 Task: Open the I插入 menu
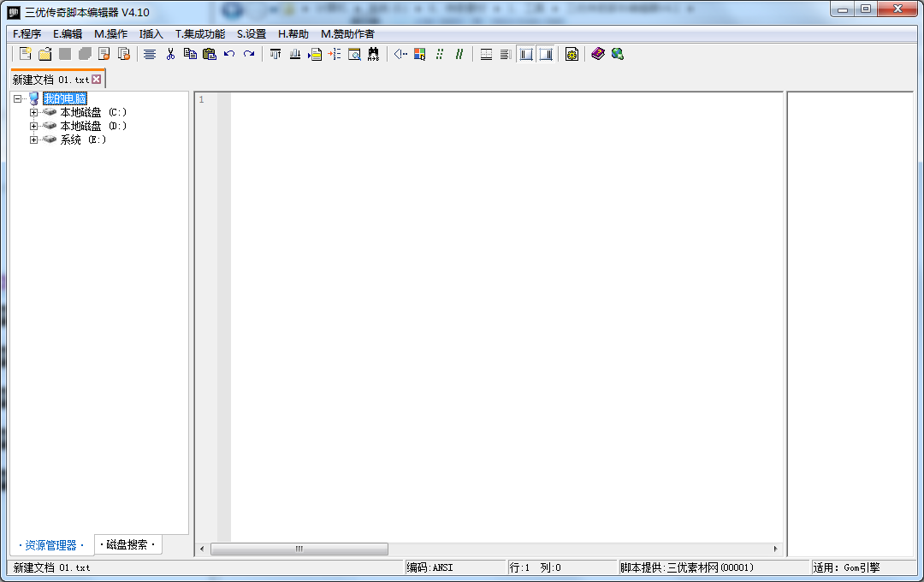click(151, 34)
